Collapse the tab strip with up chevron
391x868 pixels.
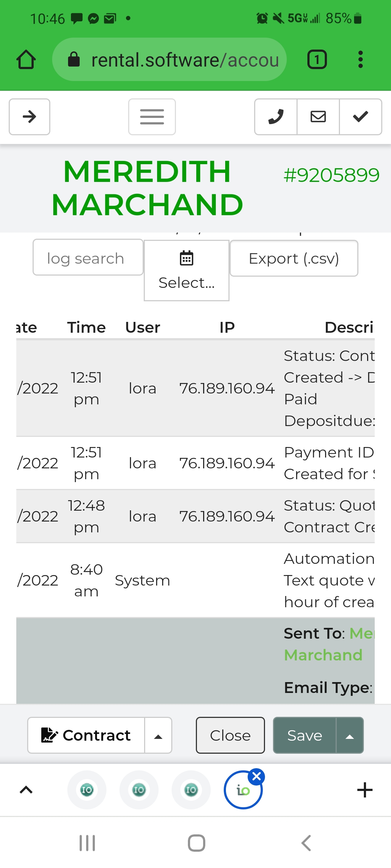coord(26,790)
